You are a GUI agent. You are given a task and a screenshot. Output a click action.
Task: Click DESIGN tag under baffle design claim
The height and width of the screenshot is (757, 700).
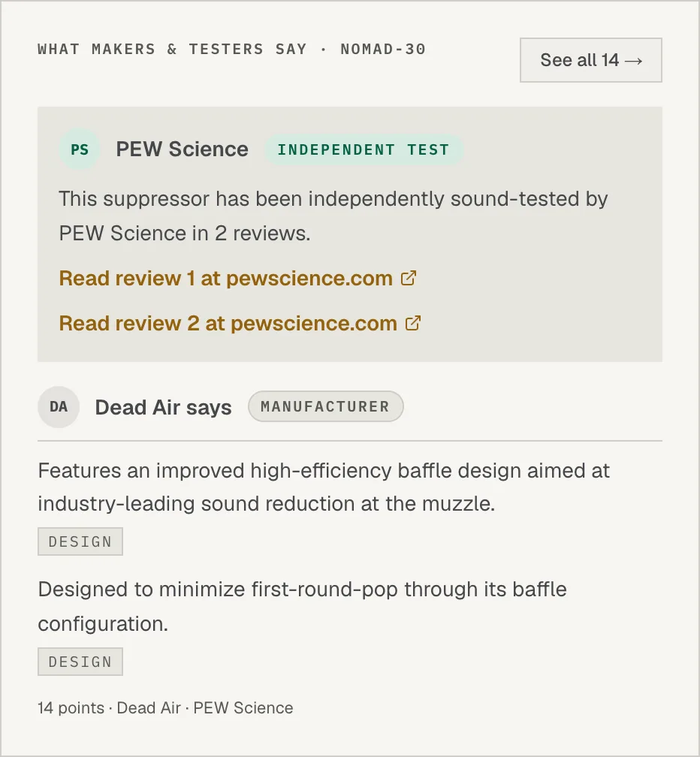tap(80, 541)
